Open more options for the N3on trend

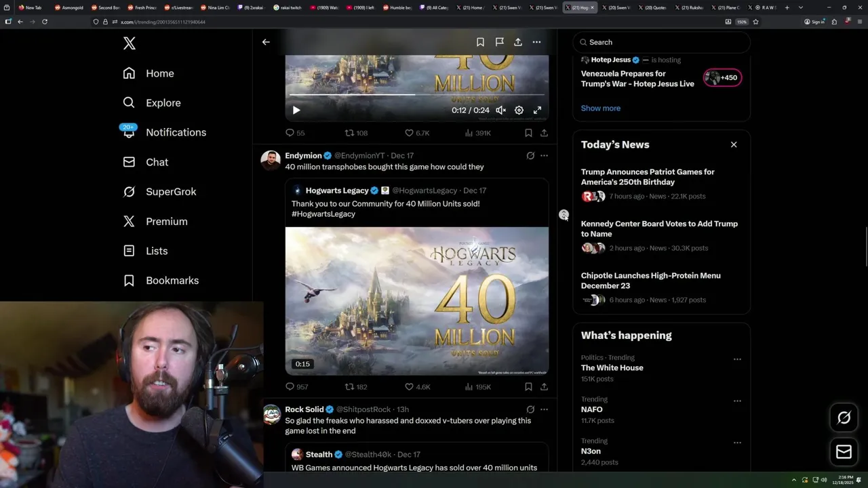[737, 443]
